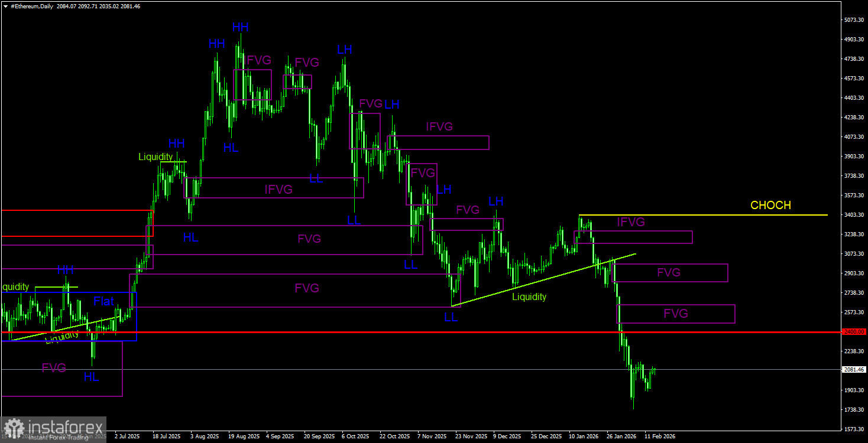Viewport: 868px width, 443px height.
Task: Click the 4 Sep 2025 date label
Action: coord(280,437)
